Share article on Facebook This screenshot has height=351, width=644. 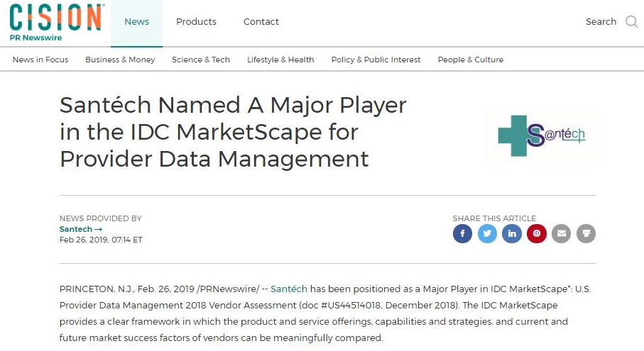coord(462,234)
